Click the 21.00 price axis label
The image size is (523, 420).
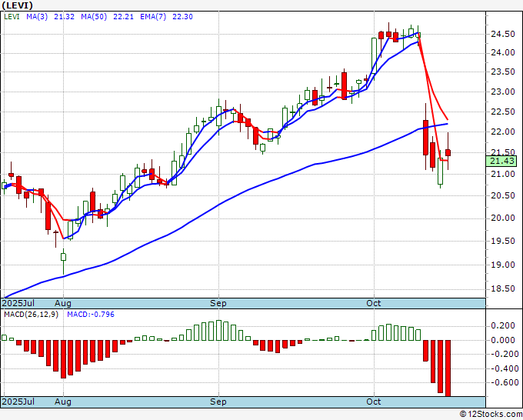pyautogui.click(x=503, y=174)
